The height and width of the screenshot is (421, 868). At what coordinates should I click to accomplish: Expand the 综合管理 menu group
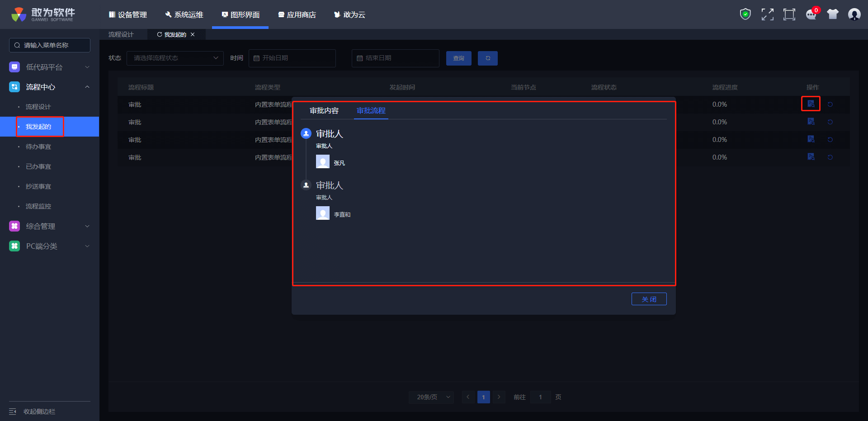[87, 226]
